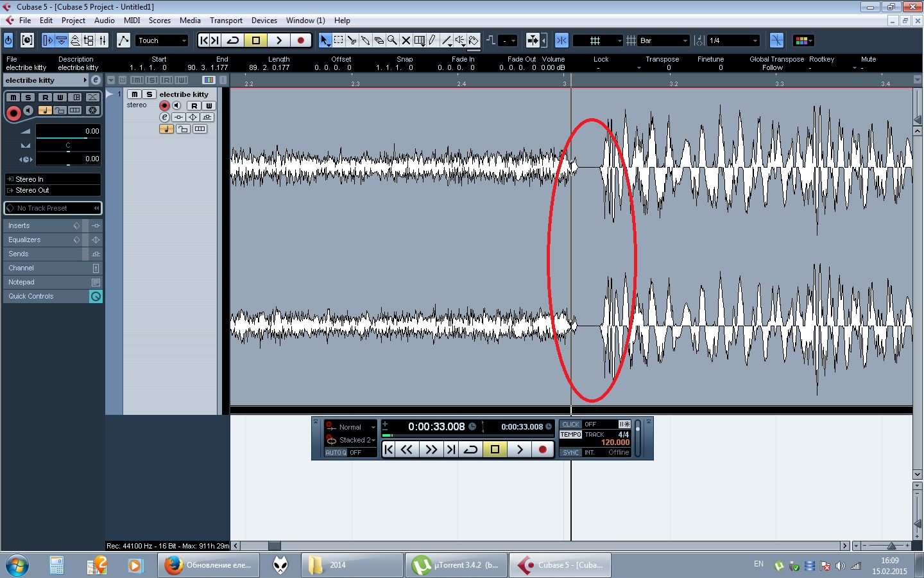Solo electribe kitty track in track list

pyautogui.click(x=149, y=94)
